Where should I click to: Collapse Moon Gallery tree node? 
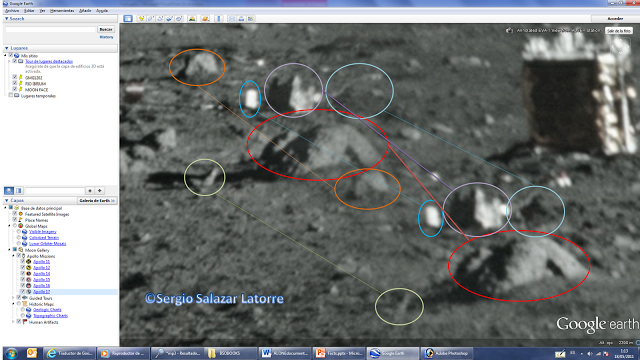[x=9, y=250]
